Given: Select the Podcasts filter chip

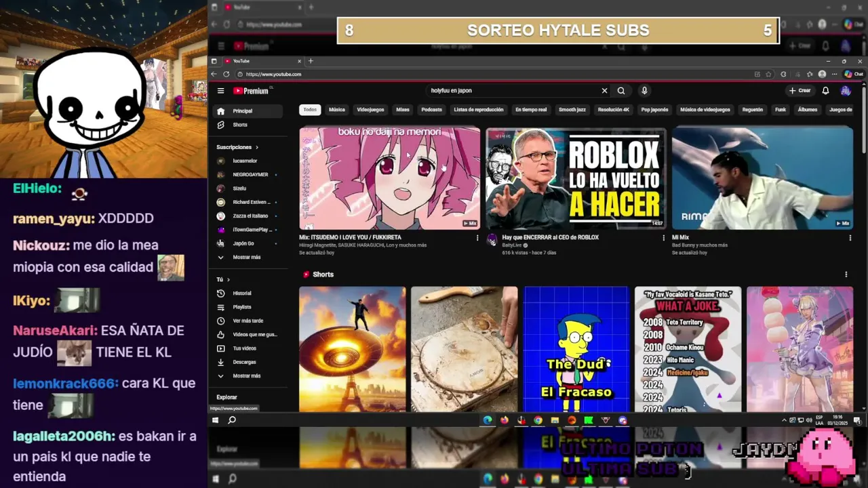Looking at the screenshot, I should [x=431, y=110].
